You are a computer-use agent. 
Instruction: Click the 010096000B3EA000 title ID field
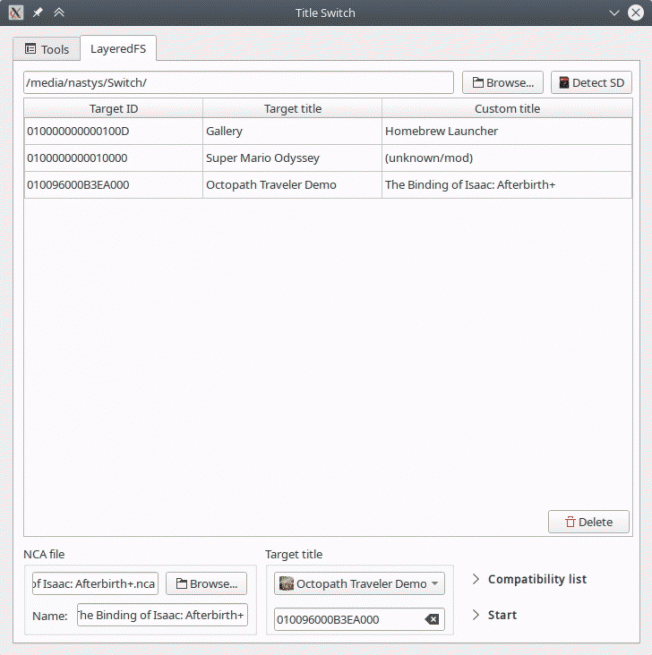point(347,620)
